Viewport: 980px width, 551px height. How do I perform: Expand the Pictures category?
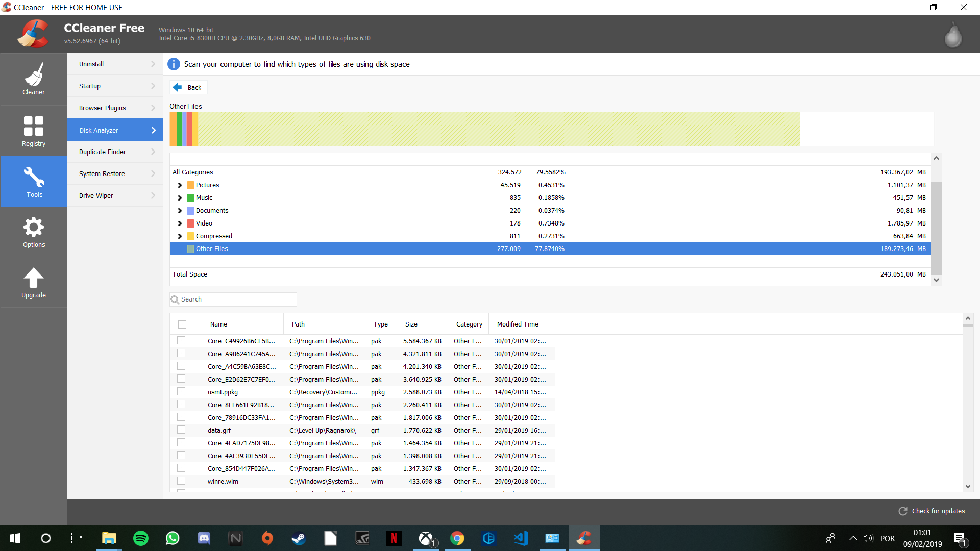(180, 185)
